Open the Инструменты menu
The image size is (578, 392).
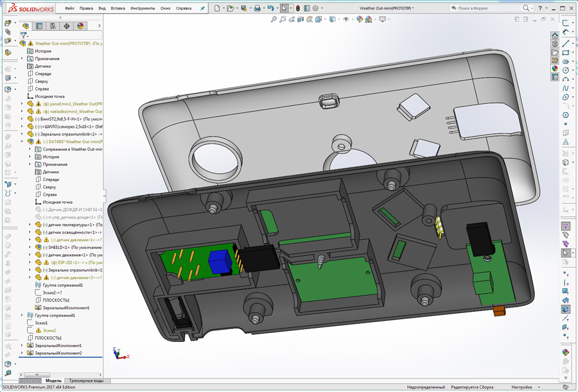click(x=143, y=8)
